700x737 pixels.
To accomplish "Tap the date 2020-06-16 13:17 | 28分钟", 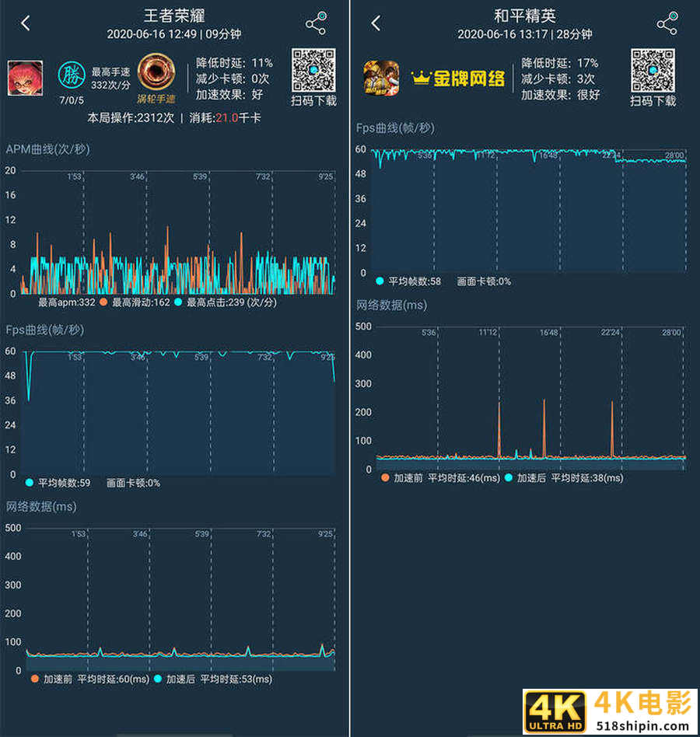I will click(525, 34).
